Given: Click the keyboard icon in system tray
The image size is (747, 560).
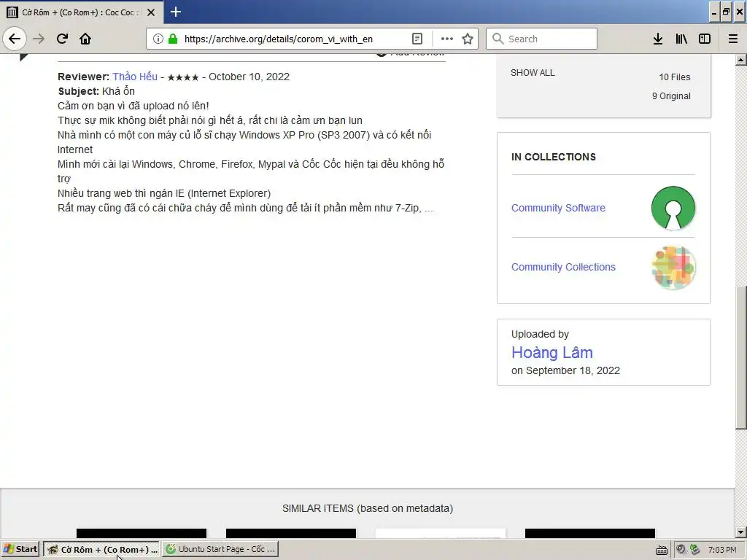Looking at the screenshot, I should pyautogui.click(x=661, y=550).
